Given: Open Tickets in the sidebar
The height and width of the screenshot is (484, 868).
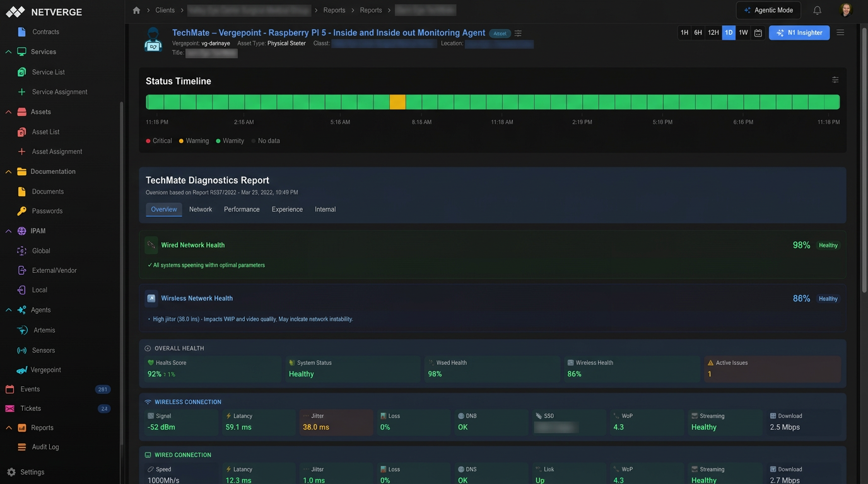Looking at the screenshot, I should [x=30, y=408].
